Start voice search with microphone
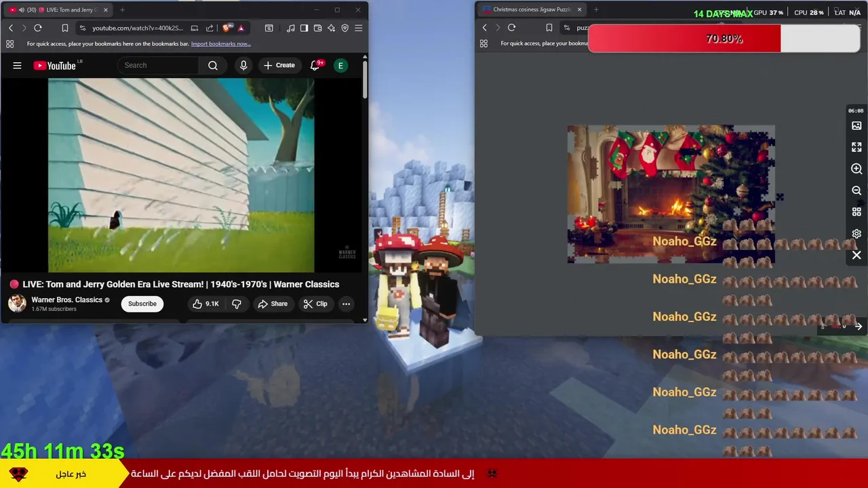 [243, 65]
